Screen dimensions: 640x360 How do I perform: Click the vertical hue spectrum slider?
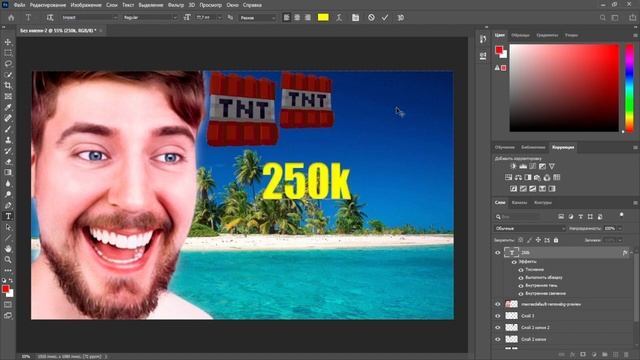click(629, 88)
